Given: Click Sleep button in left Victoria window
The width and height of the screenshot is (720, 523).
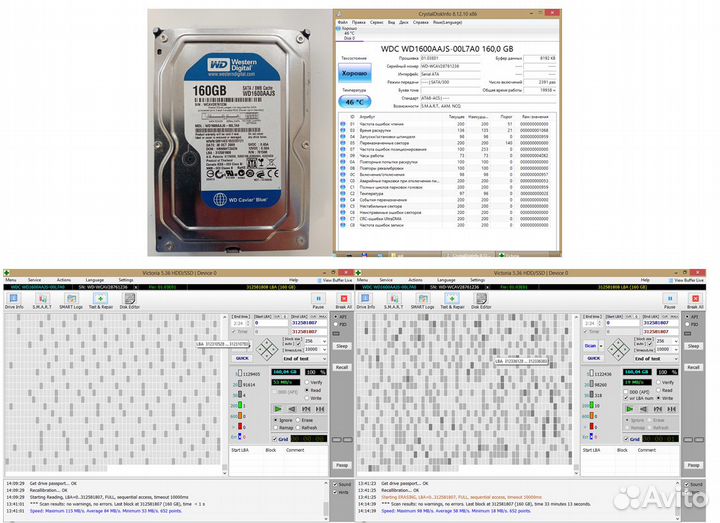Looking at the screenshot, I should click(342, 346).
